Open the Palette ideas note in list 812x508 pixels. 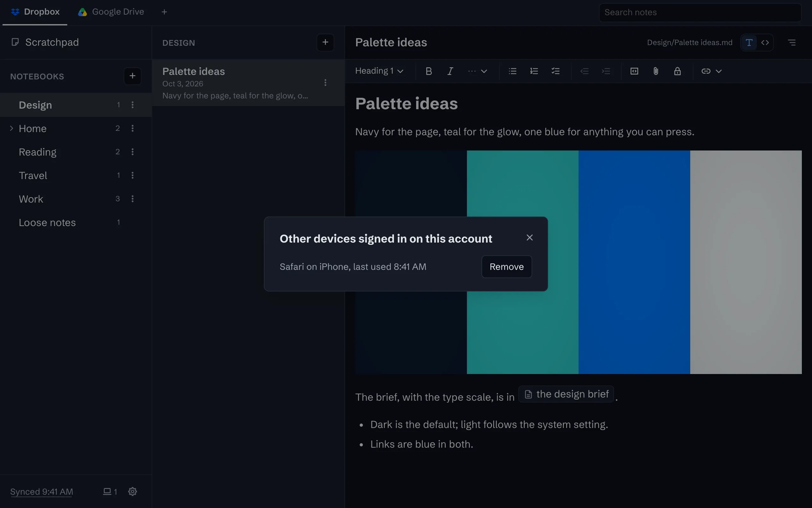248,83
